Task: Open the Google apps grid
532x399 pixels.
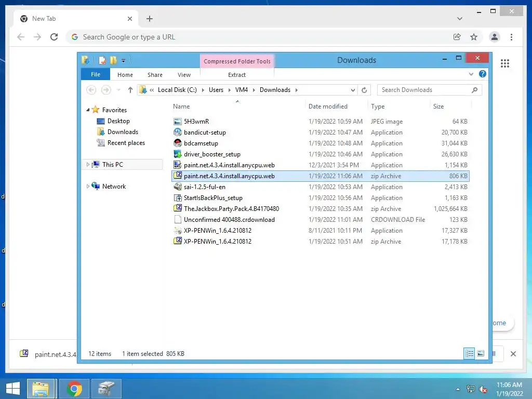Action: [505, 63]
